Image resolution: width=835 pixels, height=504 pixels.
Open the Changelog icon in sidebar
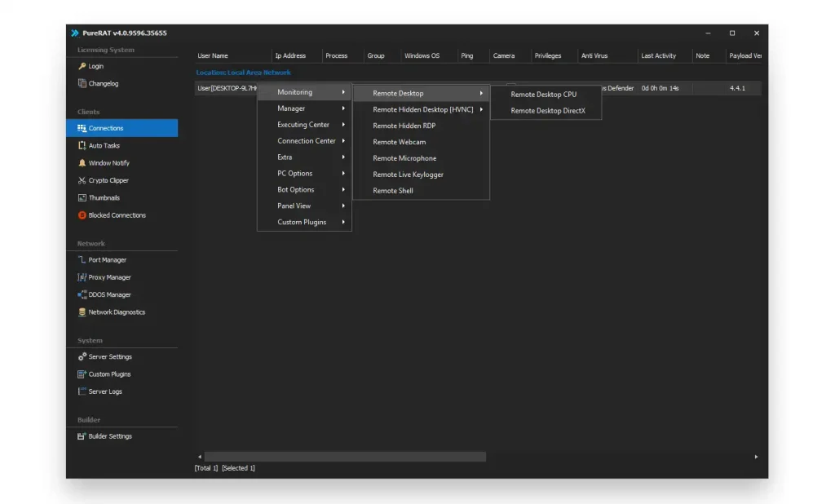(x=82, y=83)
